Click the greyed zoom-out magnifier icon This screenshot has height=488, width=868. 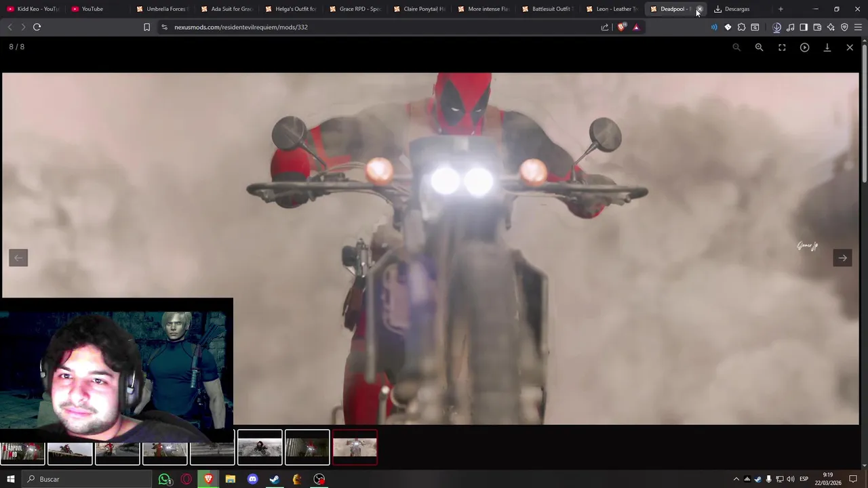coord(736,47)
